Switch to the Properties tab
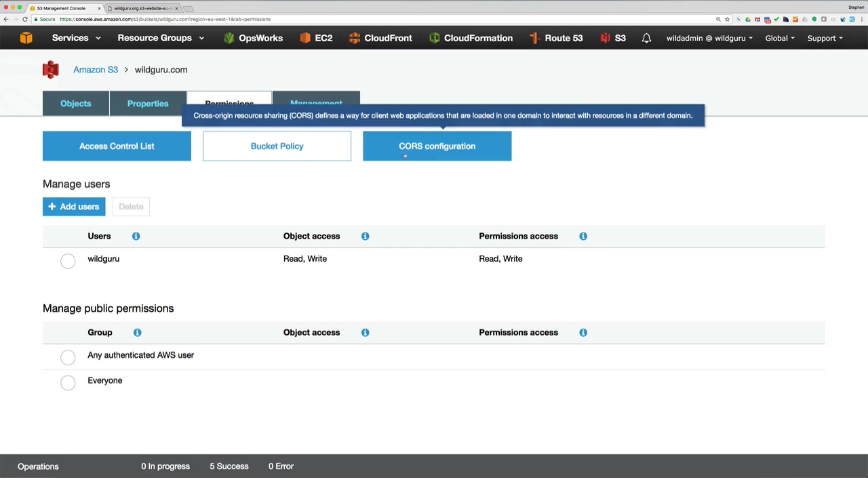Image resolution: width=868 pixels, height=488 pixels. pos(148,104)
